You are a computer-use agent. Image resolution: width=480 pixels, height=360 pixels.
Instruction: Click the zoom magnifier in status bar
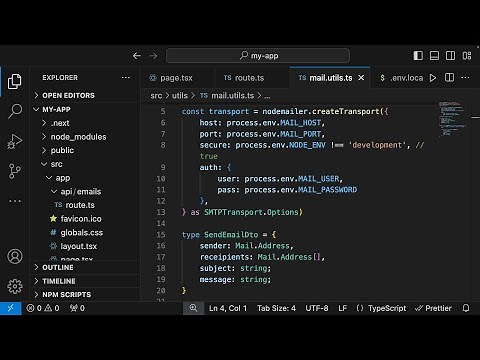tap(193, 308)
